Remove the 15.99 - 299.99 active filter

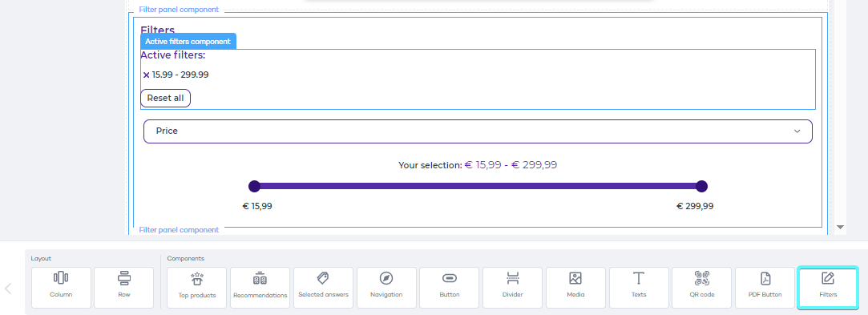[x=146, y=75]
